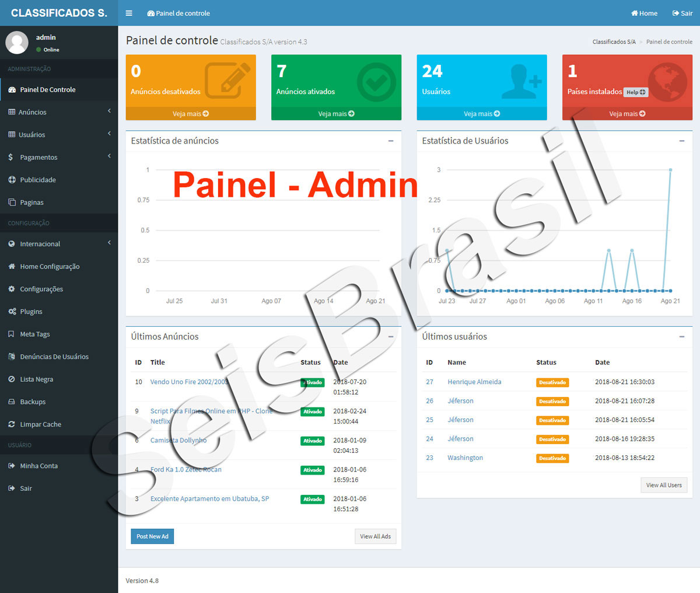700x593 pixels.
Task: Minimize the Últimos usuários panel
Action: pyautogui.click(x=682, y=337)
